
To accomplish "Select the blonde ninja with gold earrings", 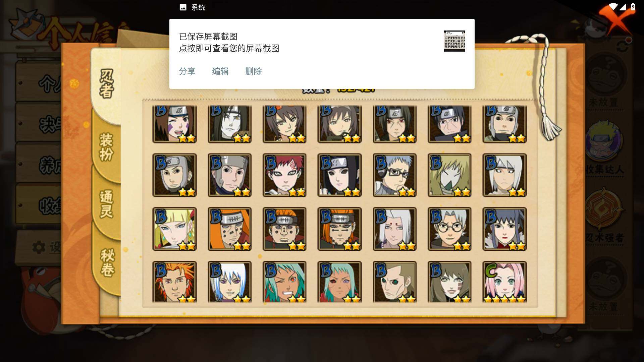I will pos(174,229).
